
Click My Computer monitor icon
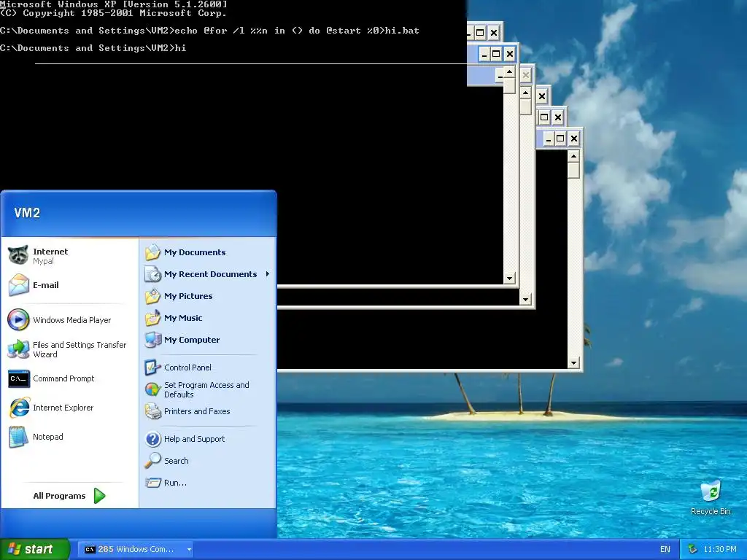point(153,340)
